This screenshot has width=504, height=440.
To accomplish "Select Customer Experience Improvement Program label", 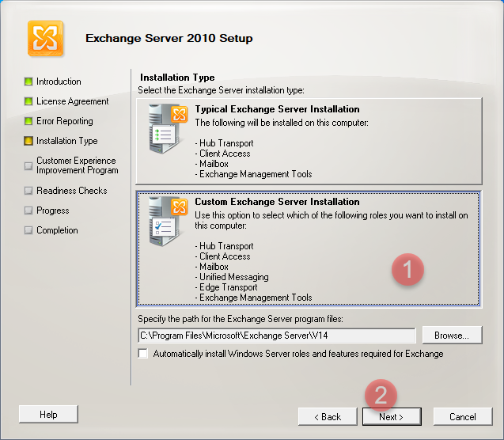I will click(78, 165).
